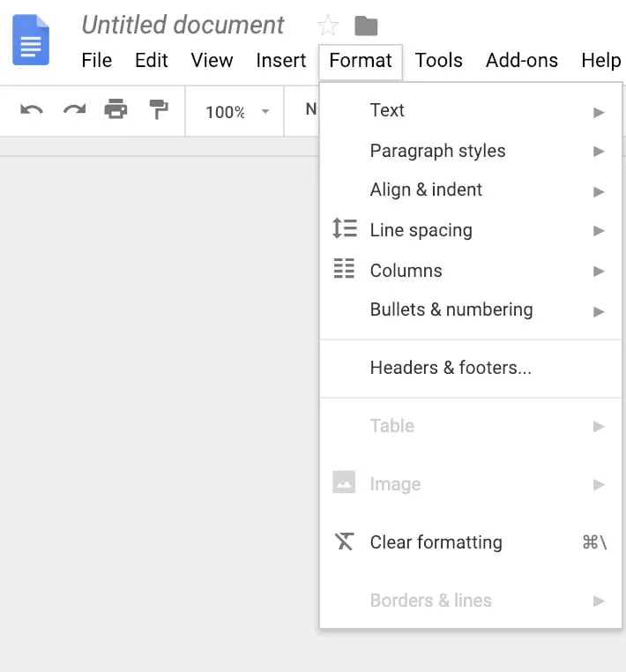The width and height of the screenshot is (626, 672).
Task: Open the paragraph style dropdown starting with N
Action: (x=311, y=109)
